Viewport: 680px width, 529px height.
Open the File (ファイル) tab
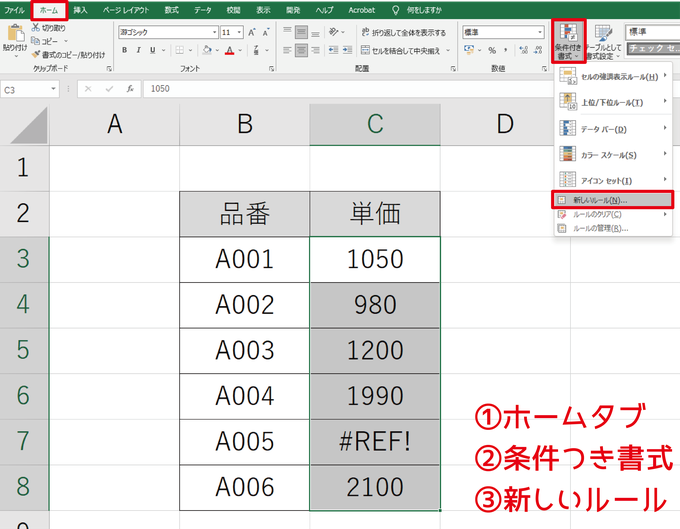tap(14, 10)
